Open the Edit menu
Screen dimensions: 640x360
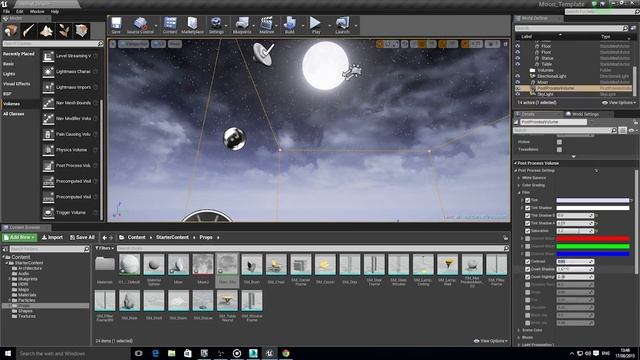pos(20,11)
